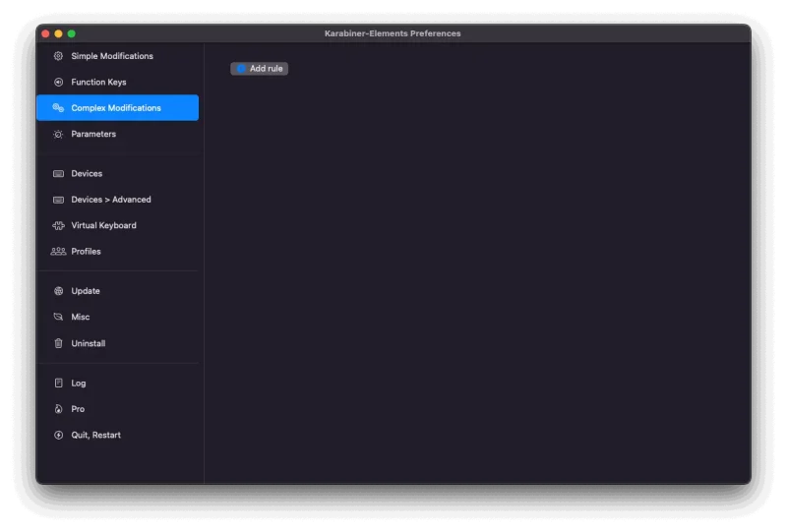View the Log section
Screen dimensions: 787x532
[117, 383]
